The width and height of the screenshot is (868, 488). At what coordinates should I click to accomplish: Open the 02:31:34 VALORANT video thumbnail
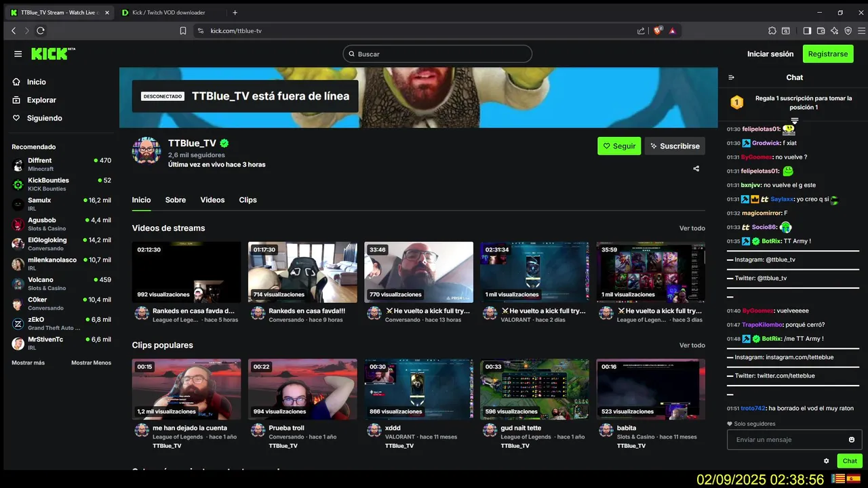534,272
